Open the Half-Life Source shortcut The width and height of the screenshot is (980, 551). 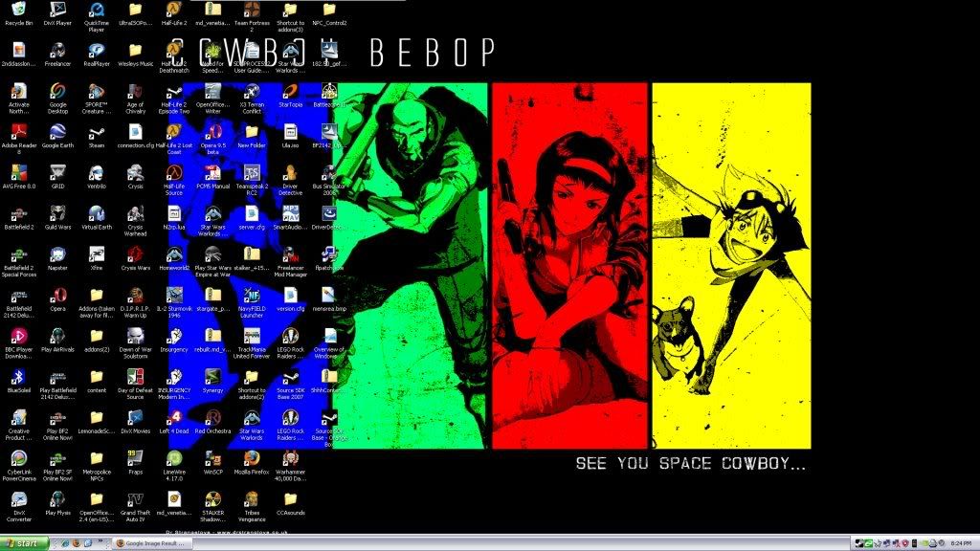(174, 180)
